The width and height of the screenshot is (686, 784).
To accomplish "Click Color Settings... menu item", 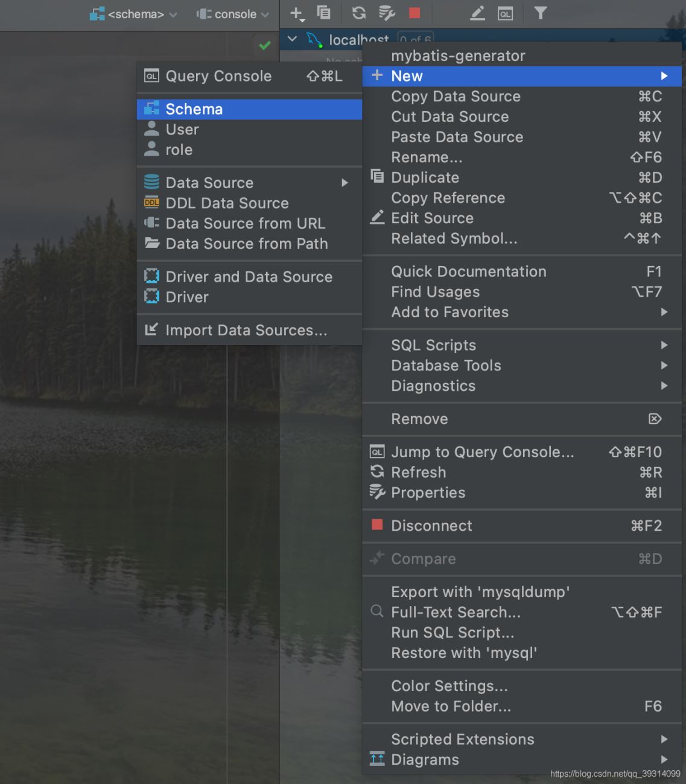I will pyautogui.click(x=449, y=686).
